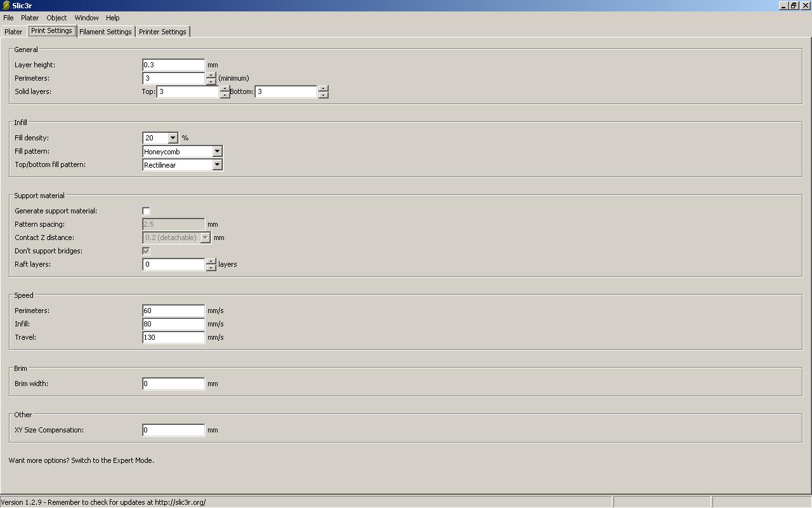The image size is (812, 508).
Task: Toggle the Don't support bridges checkbox
Action: point(146,251)
